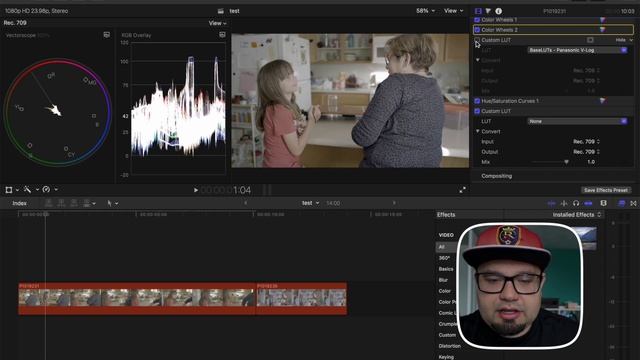
Task: Open the Info inspector tab icon
Action: [x=498, y=11]
